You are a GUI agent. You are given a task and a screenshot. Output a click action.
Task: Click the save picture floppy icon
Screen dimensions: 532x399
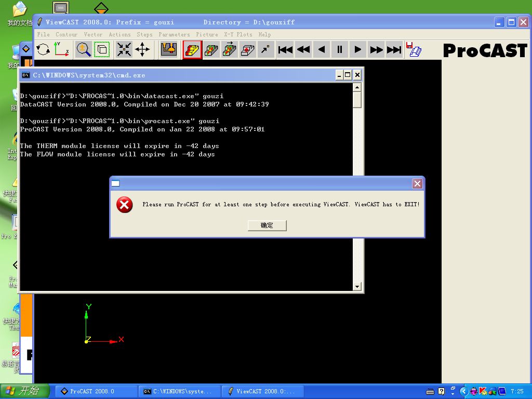[x=414, y=50]
